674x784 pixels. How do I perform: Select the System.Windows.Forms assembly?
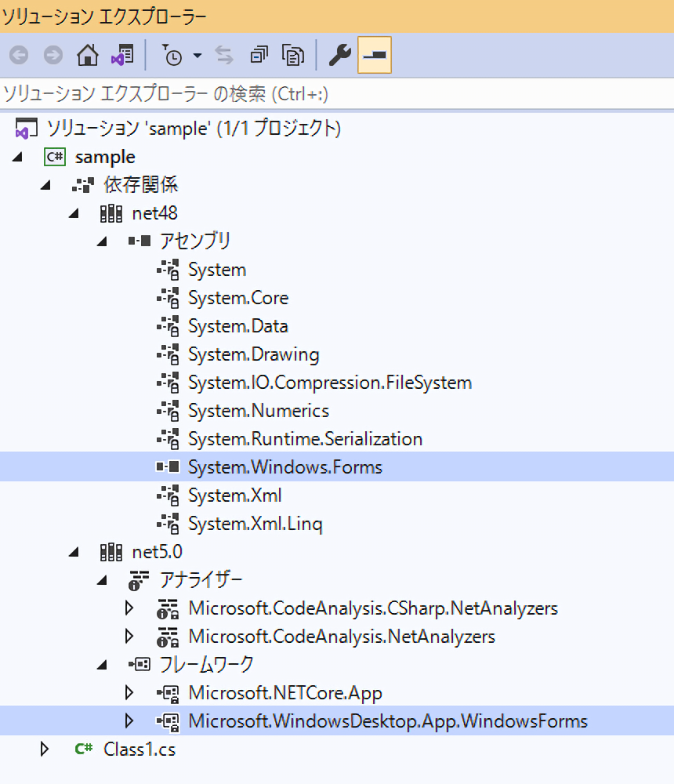[284, 467]
